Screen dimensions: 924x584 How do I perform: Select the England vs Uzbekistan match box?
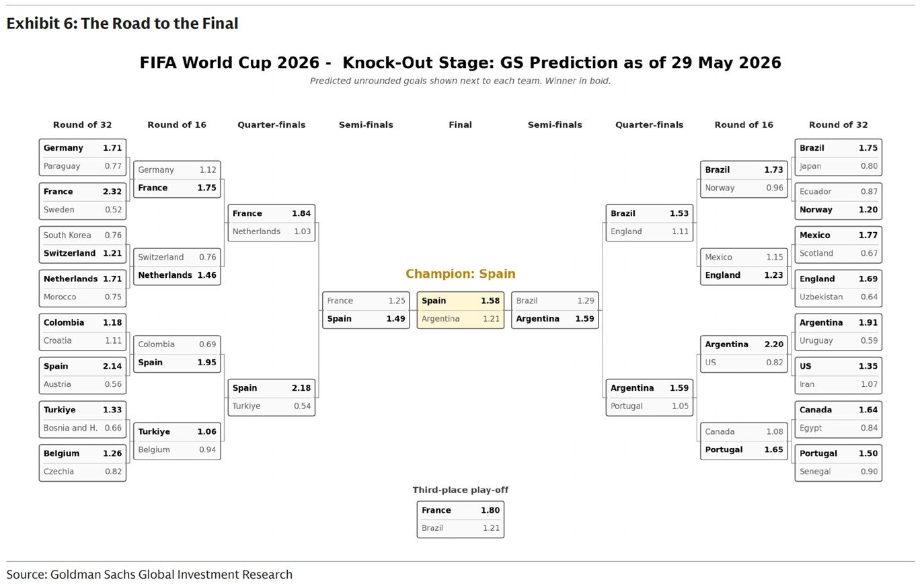point(838,288)
